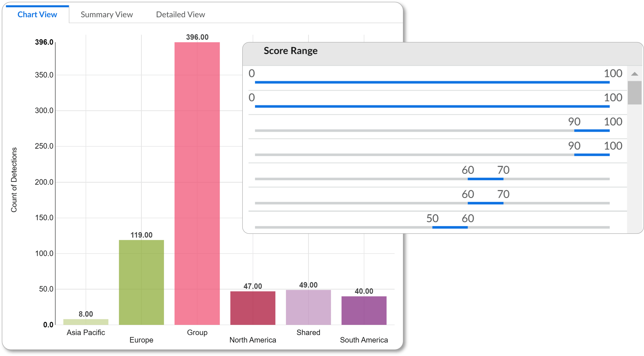Click the 396.00 value label above the Group bar
The height and width of the screenshot is (356, 644).
[x=197, y=37]
